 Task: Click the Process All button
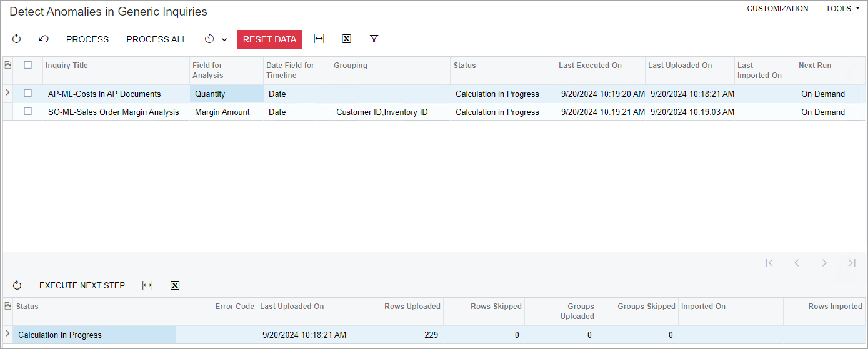156,39
